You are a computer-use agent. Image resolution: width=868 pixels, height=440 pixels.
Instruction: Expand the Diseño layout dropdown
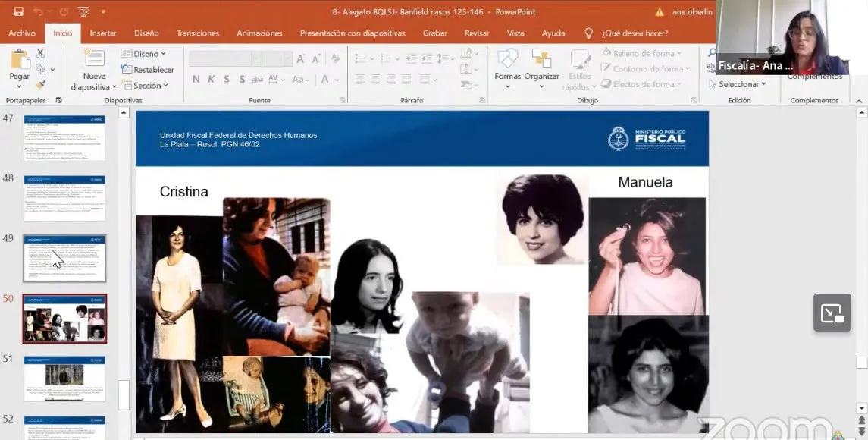(145, 54)
